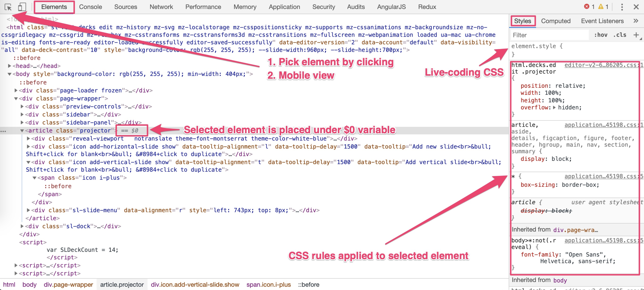Switch to the Console tab

[x=90, y=7]
